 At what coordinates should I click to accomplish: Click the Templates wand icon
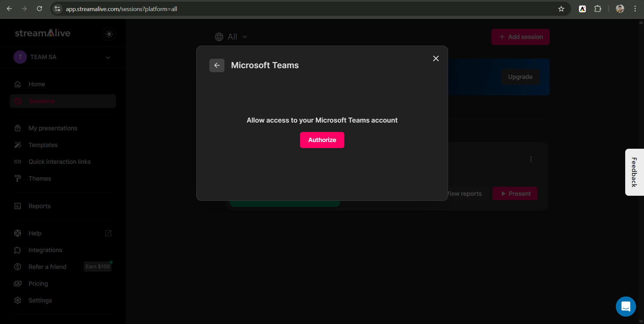pyautogui.click(x=18, y=145)
